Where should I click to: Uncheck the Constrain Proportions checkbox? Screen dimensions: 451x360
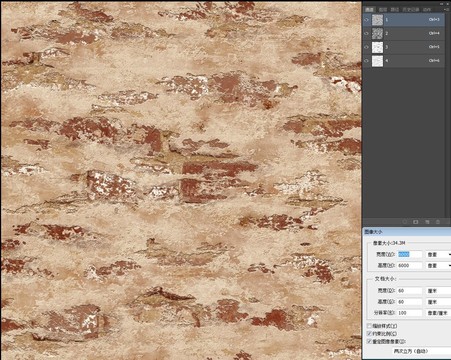pyautogui.click(x=369, y=333)
